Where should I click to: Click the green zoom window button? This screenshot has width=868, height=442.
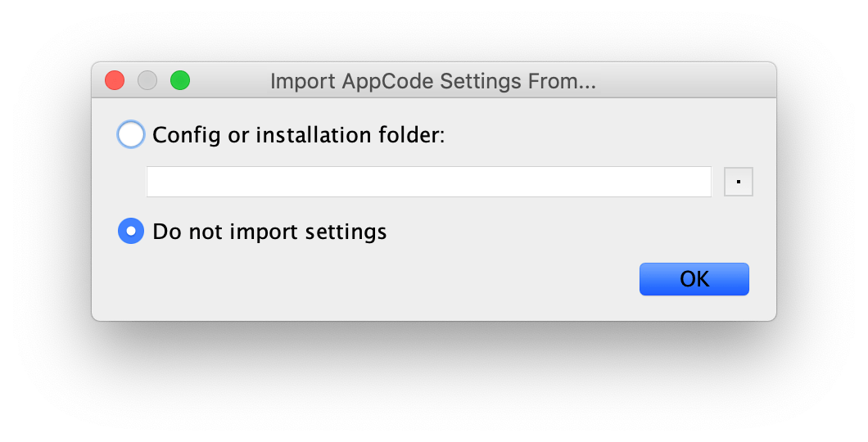point(180,80)
